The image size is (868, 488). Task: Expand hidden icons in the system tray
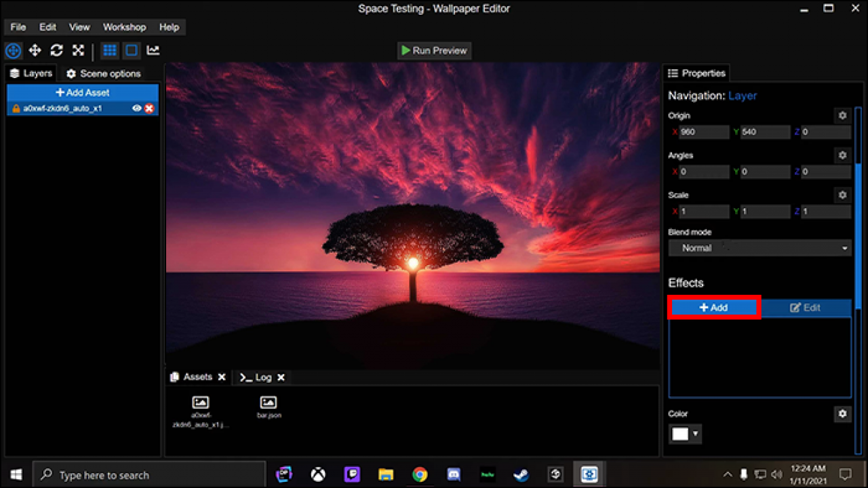727,474
